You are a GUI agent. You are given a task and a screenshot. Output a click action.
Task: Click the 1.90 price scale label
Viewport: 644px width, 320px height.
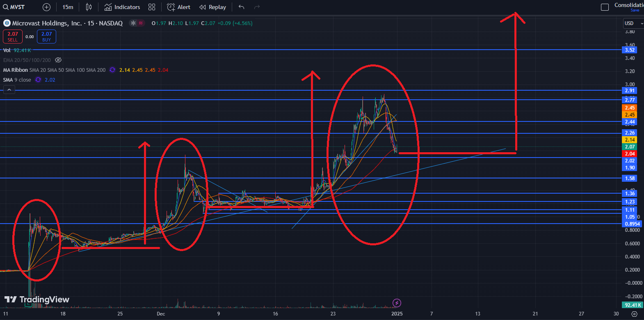click(x=630, y=168)
